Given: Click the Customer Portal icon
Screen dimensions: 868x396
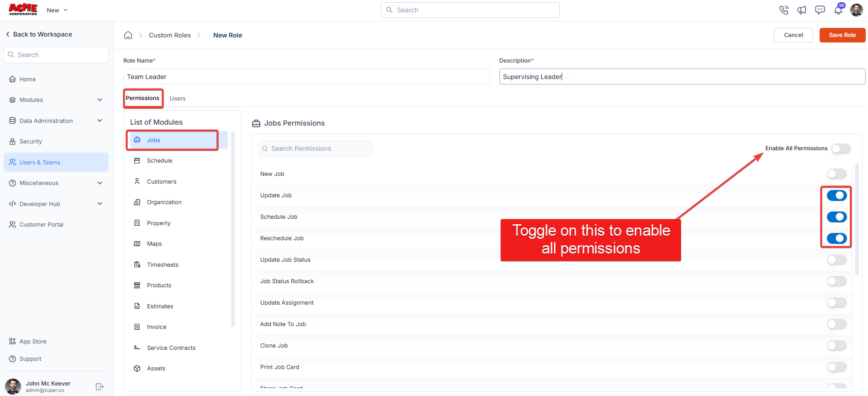Looking at the screenshot, I should pyautogui.click(x=12, y=225).
